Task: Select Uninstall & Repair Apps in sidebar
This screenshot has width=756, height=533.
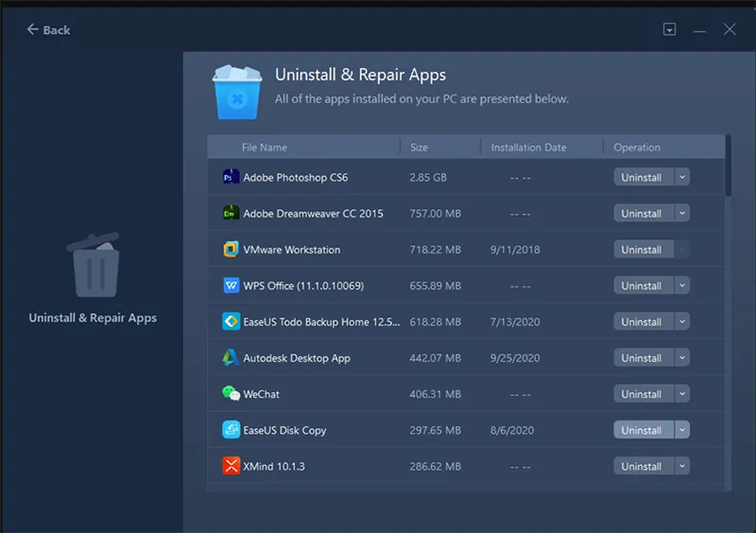Action: [93, 318]
